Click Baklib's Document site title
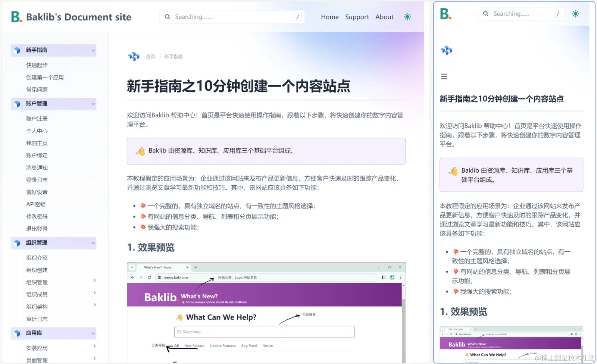This screenshot has width=597, height=364. [x=79, y=17]
